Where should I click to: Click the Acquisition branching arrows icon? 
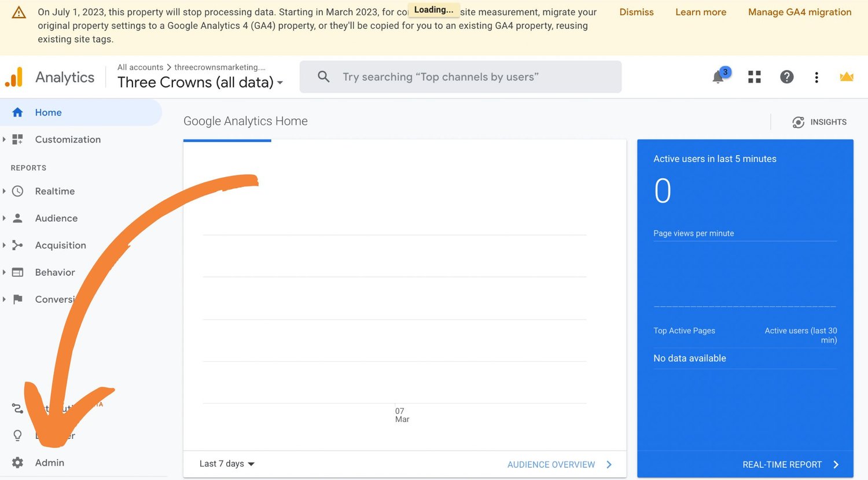pyautogui.click(x=18, y=245)
